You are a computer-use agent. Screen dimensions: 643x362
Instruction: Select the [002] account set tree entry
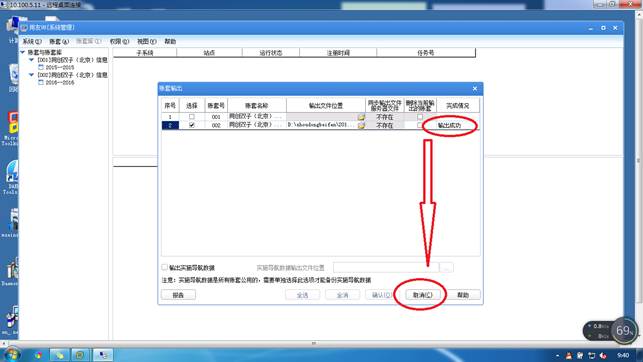(x=72, y=75)
